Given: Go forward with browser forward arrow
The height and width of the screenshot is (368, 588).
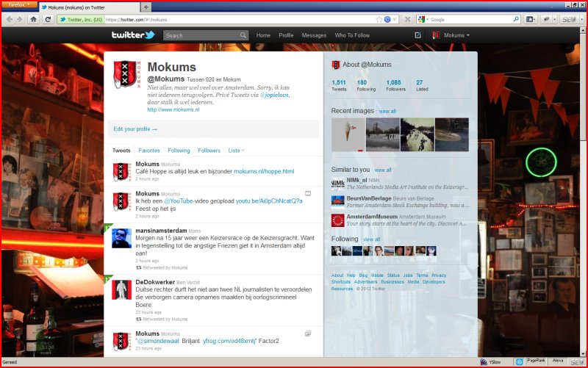Looking at the screenshot, I should click(20, 20).
